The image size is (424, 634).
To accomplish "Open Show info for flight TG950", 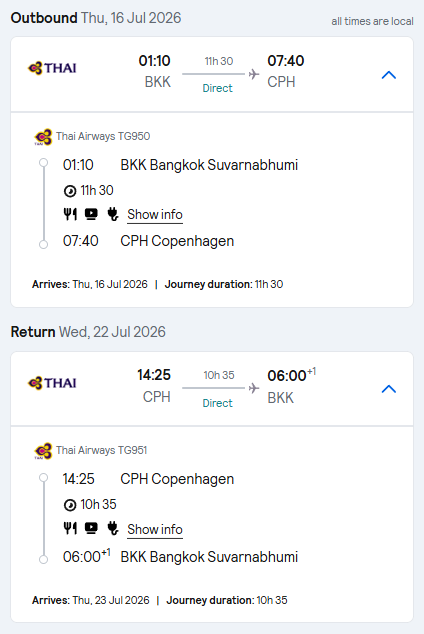I will 155,214.
